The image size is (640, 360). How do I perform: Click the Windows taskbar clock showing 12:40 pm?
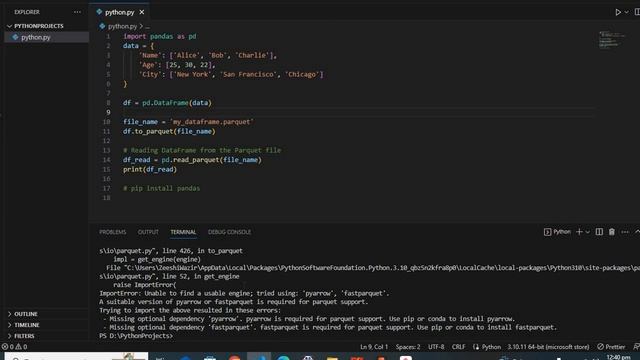point(618,357)
